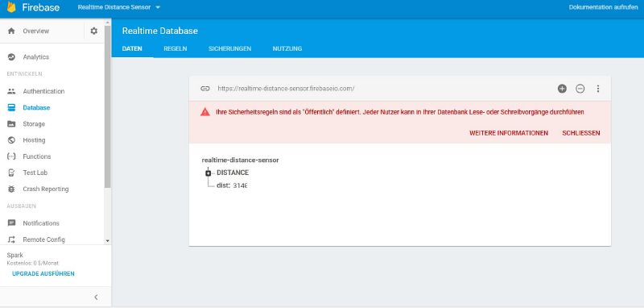This screenshot has height=308, width=644.
Task: Click the Remote Config icon
Action: tap(11, 239)
